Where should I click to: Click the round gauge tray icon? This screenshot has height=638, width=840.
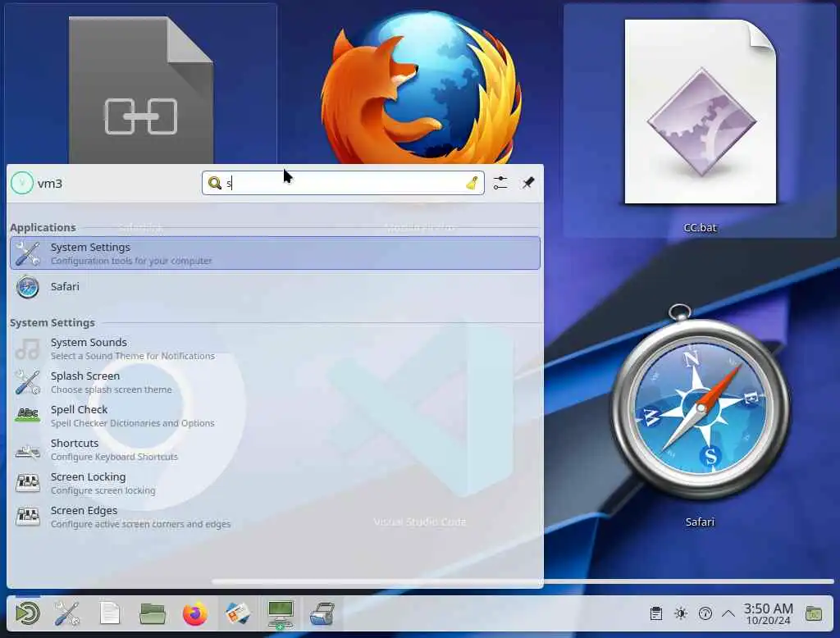[x=705, y=614]
